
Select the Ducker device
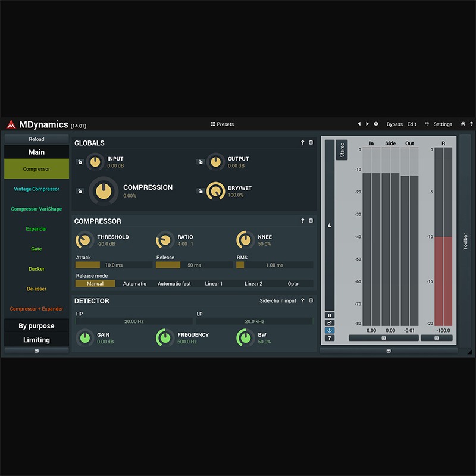click(x=36, y=269)
